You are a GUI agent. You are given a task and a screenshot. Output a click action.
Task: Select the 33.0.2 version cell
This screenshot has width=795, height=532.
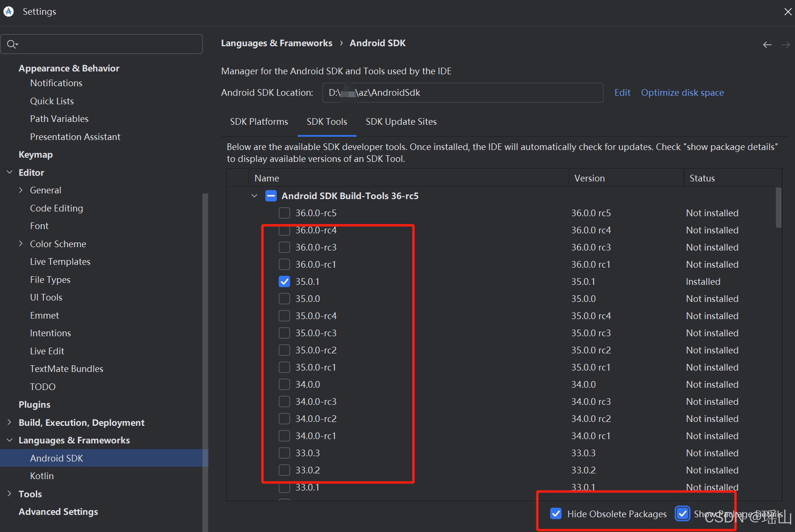pos(584,470)
